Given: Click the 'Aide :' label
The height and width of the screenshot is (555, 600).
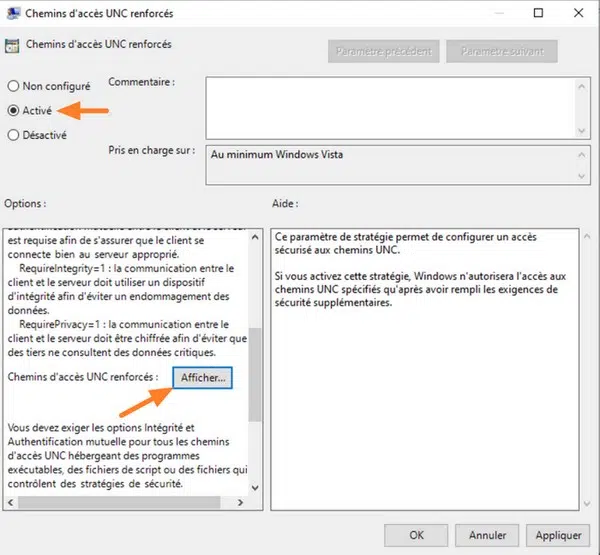Looking at the screenshot, I should click(x=285, y=204).
